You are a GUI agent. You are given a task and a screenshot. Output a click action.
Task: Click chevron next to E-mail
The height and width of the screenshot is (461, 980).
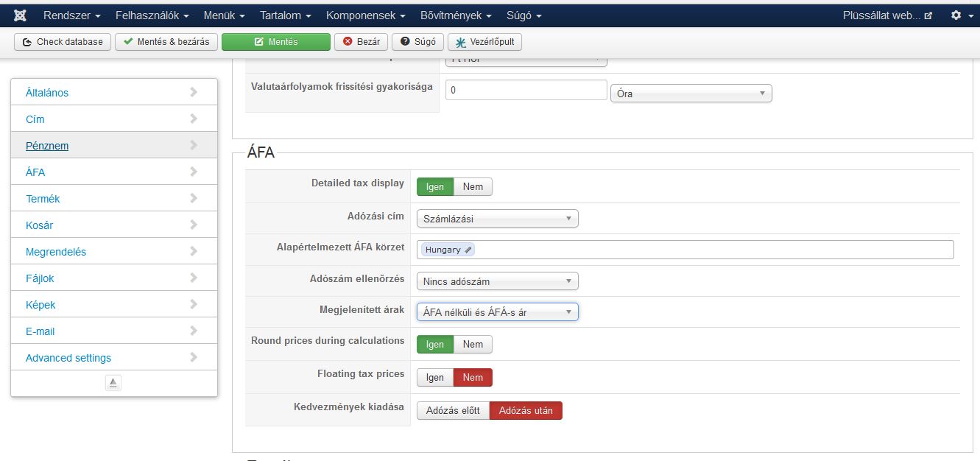[194, 331]
